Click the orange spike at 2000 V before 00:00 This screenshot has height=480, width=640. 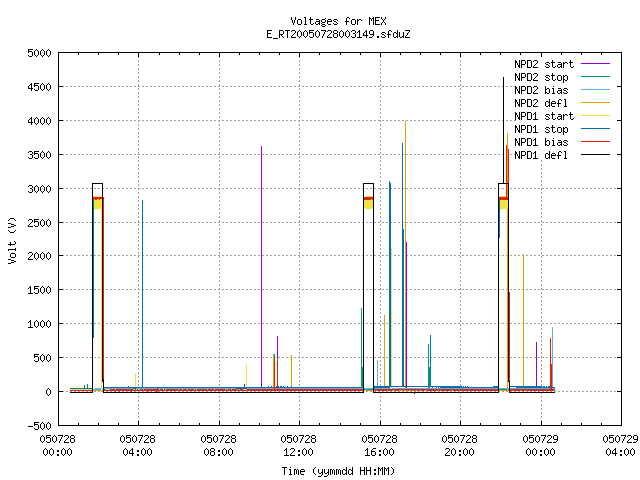(523, 320)
